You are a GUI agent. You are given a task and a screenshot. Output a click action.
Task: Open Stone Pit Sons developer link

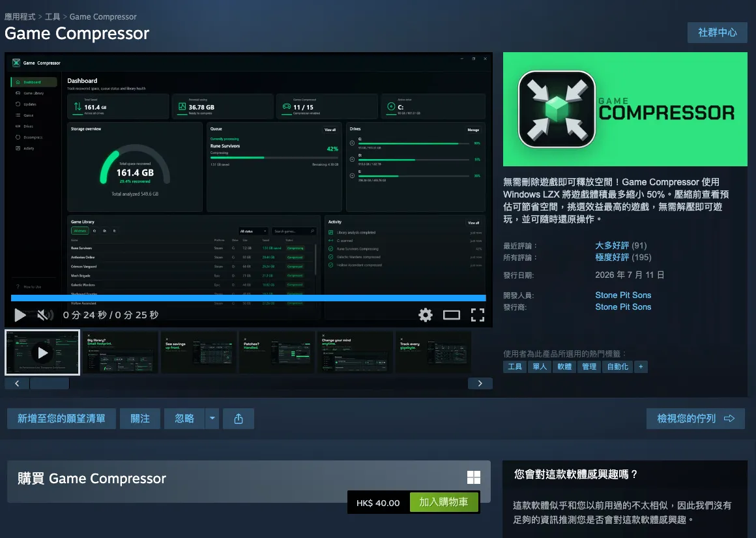623,295
